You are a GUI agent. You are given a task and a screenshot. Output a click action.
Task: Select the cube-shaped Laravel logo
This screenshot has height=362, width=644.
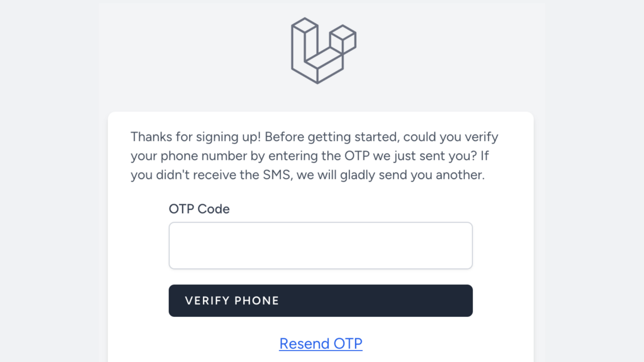coord(323,51)
